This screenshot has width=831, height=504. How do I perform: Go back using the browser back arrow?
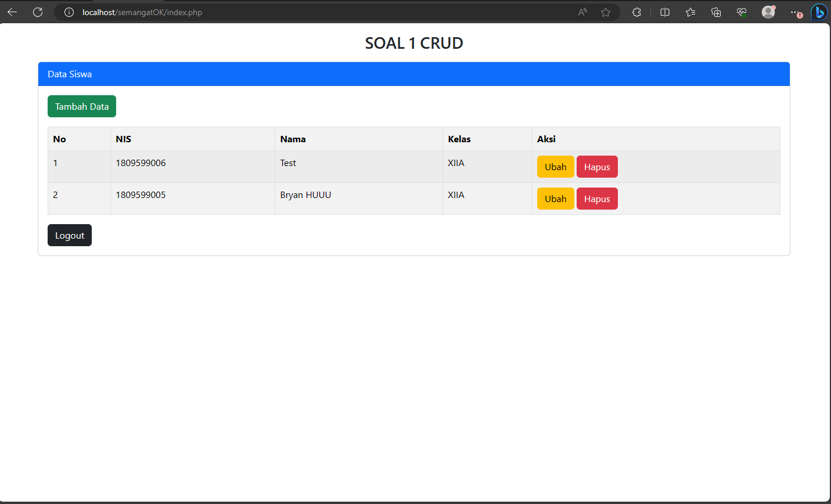pyautogui.click(x=12, y=12)
